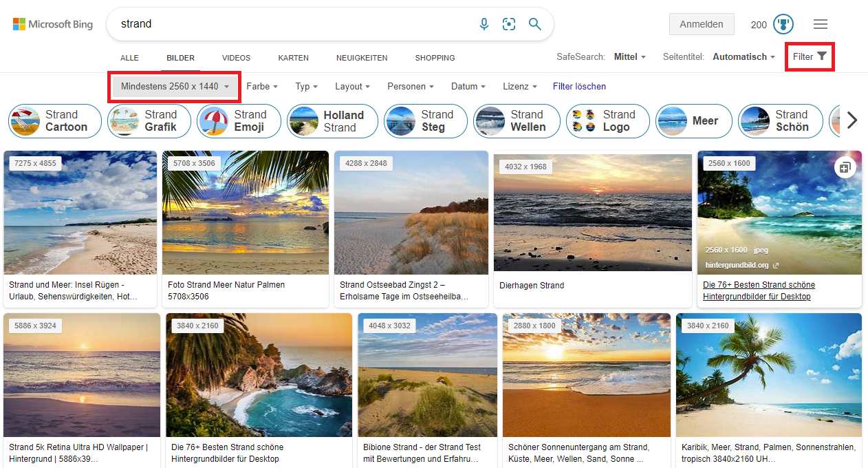Click 'Strand Ostseebad Zingst 2' caption
The image size is (868, 468).
click(404, 290)
